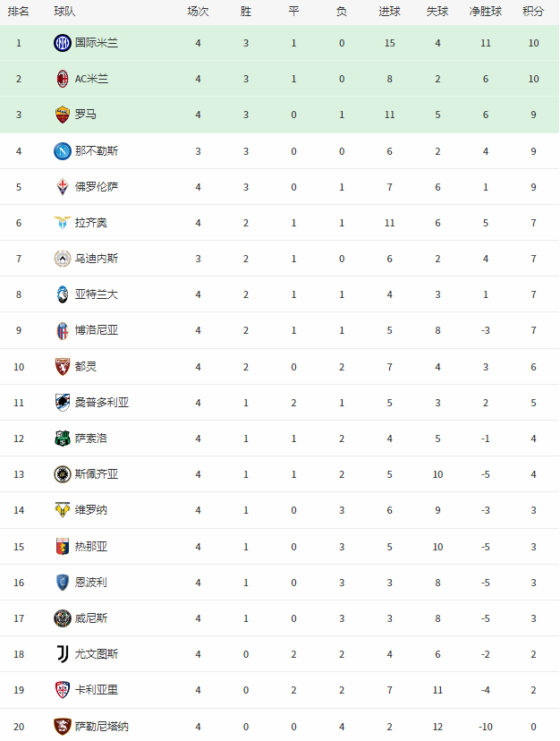This screenshot has width=560, height=741.
Task: Click the Lazio eagle crest
Action: (x=63, y=223)
